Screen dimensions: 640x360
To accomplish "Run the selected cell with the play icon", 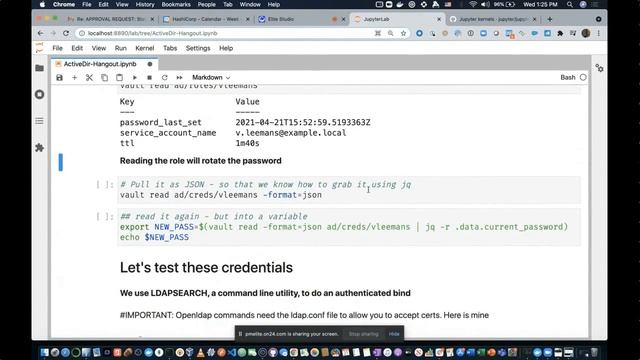I will [135, 78].
